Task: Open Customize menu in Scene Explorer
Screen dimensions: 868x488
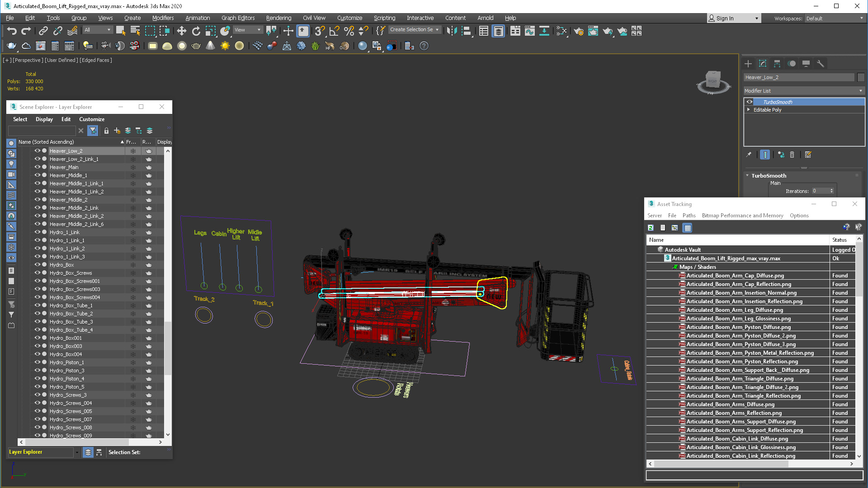Action: point(92,119)
